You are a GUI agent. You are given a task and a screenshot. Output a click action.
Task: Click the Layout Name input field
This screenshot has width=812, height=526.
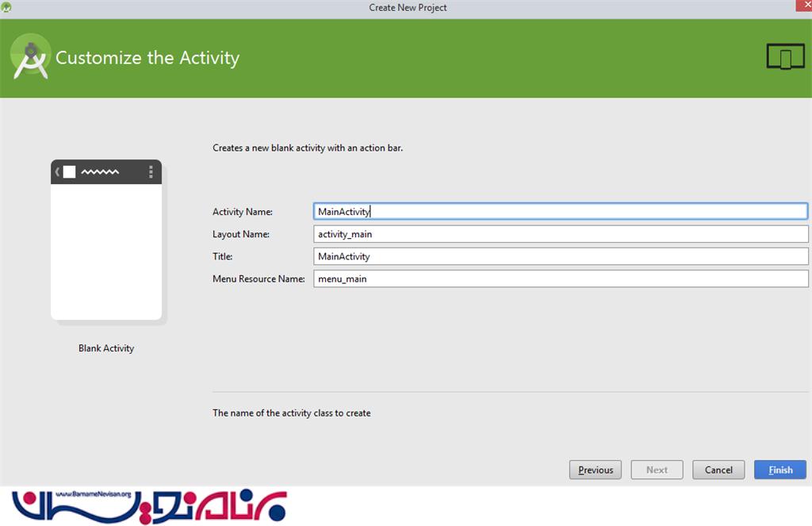point(561,234)
